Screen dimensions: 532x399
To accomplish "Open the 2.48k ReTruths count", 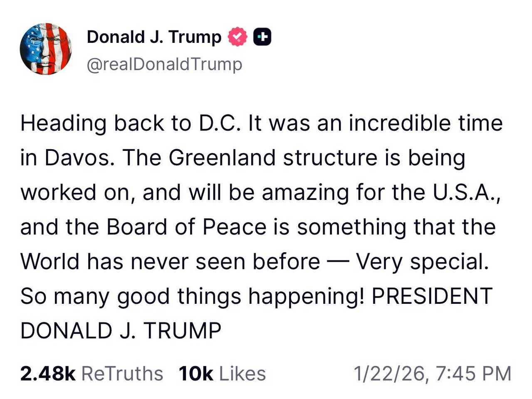I will [92, 373].
